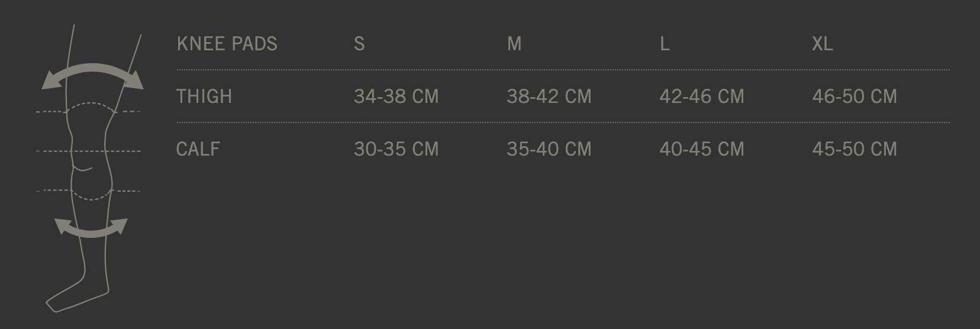Pick the 42-46 CM thigh value

(701, 96)
